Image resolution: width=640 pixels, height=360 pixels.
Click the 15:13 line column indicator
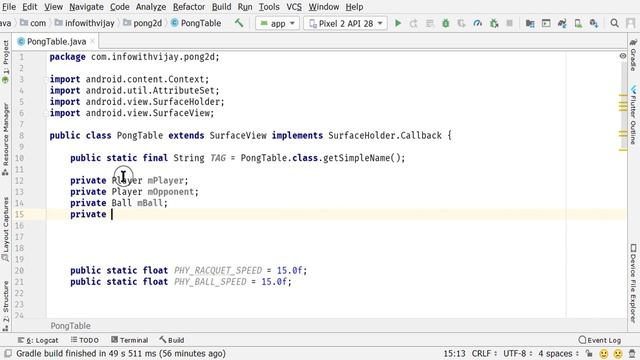point(454,353)
